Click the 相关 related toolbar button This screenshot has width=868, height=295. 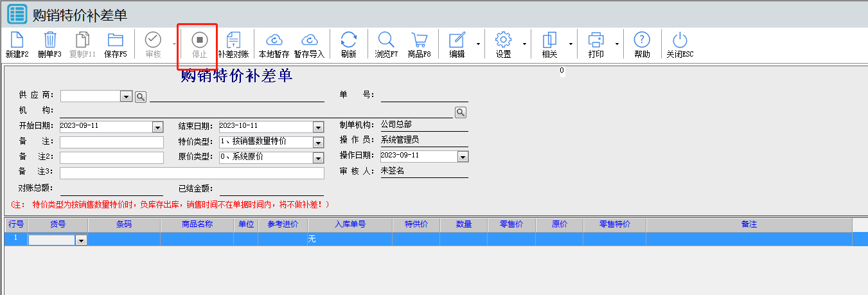click(x=549, y=44)
